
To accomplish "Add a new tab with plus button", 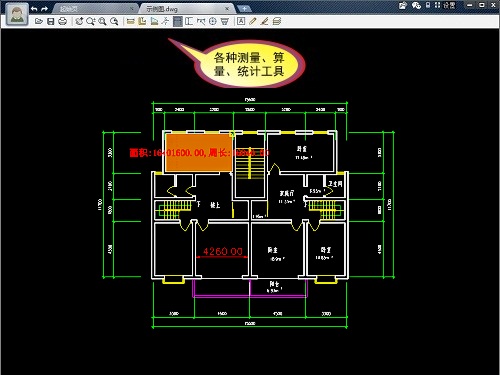I will tap(244, 9).
